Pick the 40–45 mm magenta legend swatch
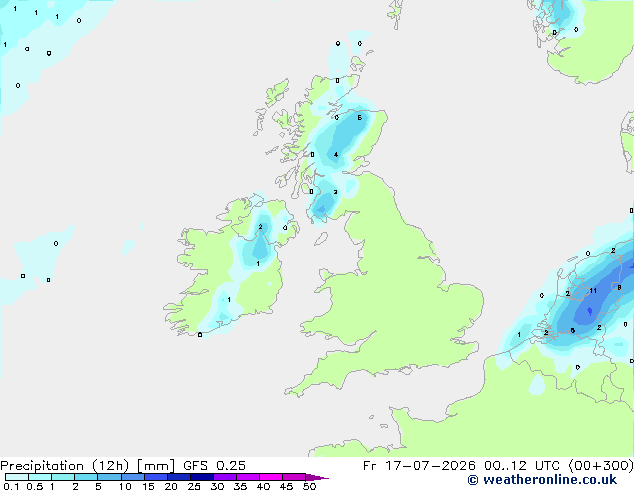Viewport: 634px width, 490px height. (x=271, y=477)
